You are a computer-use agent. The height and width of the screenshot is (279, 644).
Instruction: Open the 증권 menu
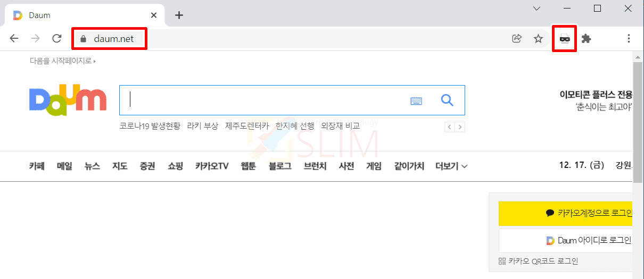point(147,166)
